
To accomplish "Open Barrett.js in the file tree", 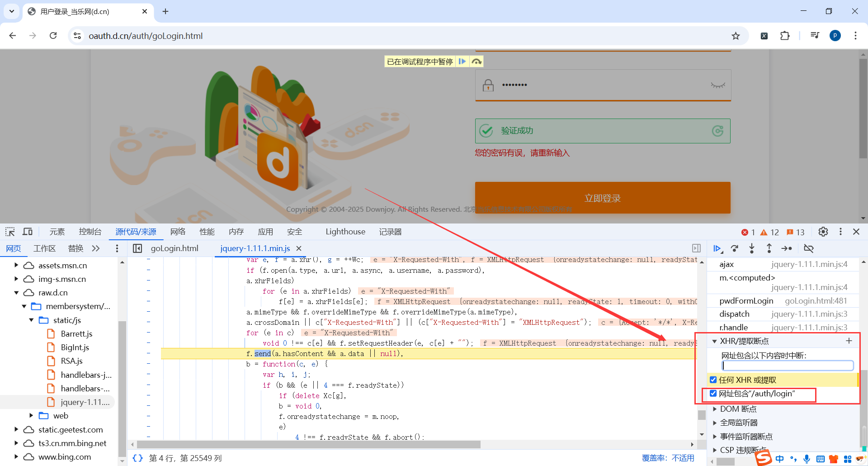I will pos(76,334).
